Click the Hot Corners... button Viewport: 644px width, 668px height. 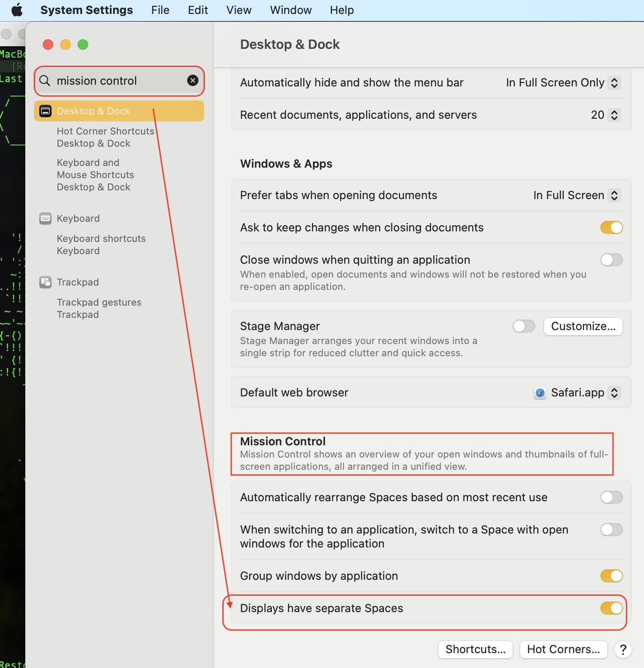pos(563,650)
